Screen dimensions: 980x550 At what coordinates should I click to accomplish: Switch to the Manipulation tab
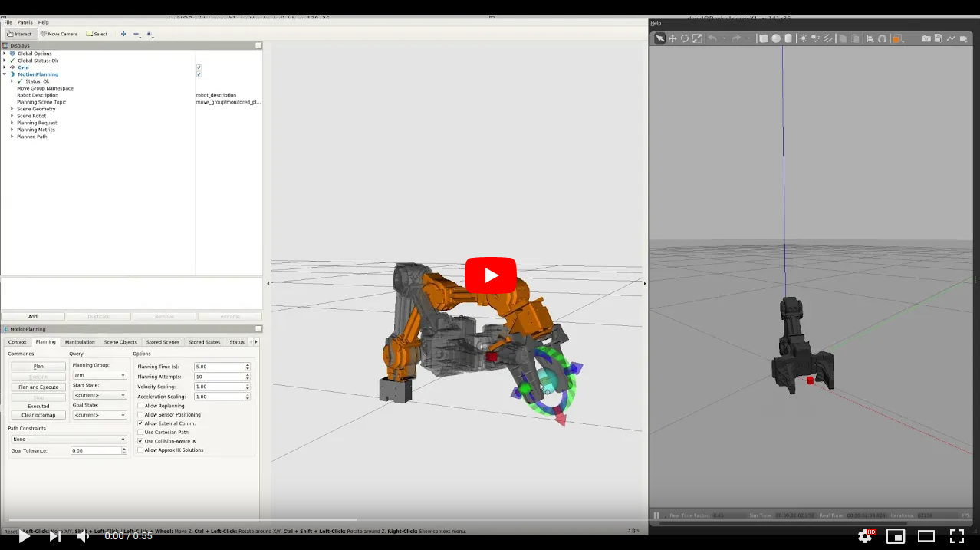pyautogui.click(x=80, y=342)
